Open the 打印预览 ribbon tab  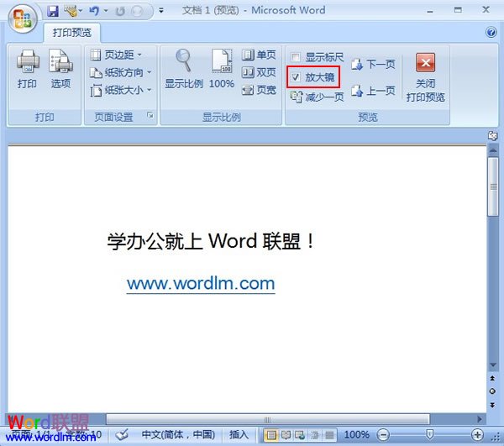(x=72, y=33)
